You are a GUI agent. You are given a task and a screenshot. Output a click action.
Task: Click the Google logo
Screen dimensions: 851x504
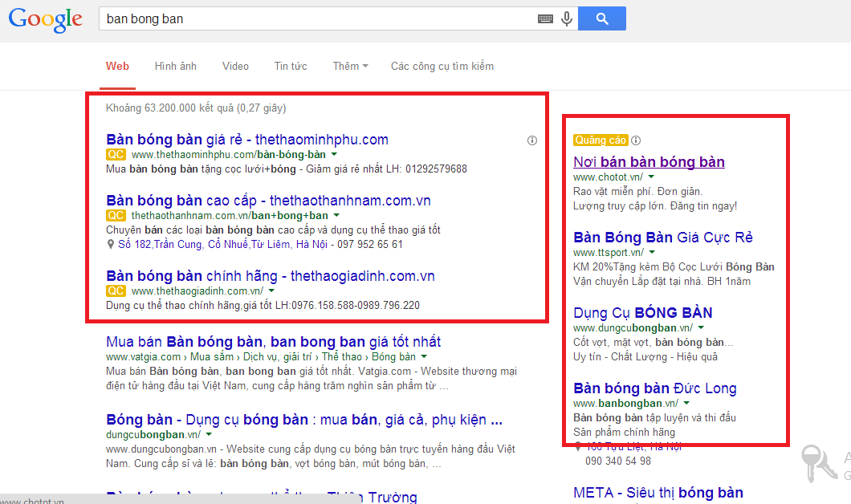(45, 21)
